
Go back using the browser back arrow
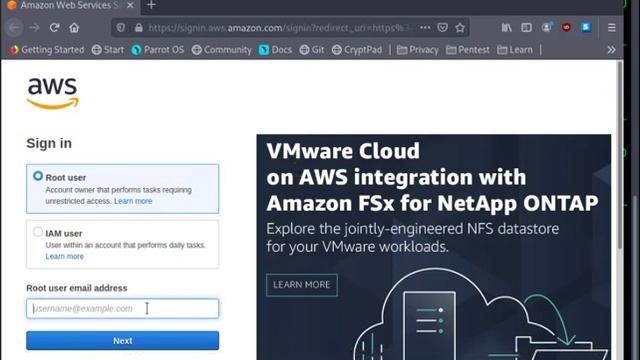(15, 28)
